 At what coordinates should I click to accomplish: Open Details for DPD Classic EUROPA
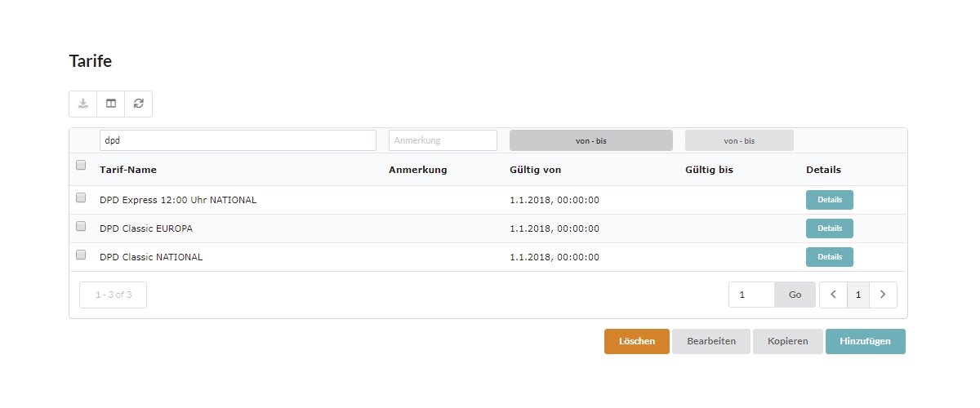coord(829,228)
